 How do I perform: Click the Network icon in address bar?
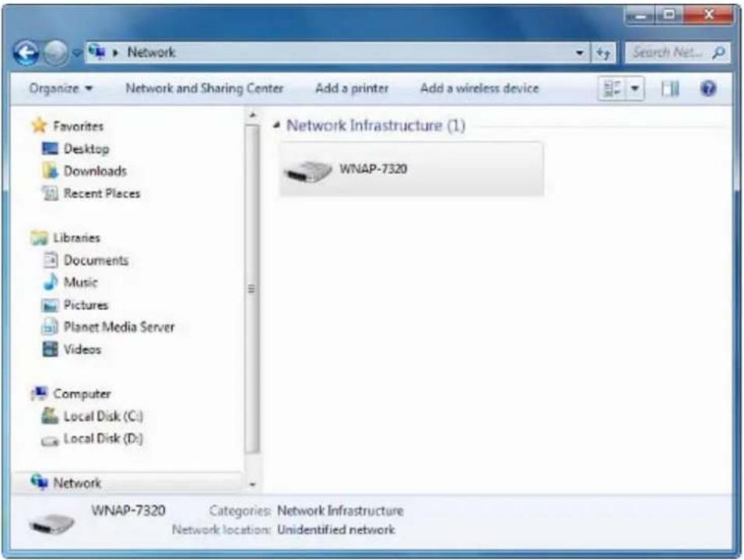click(97, 51)
